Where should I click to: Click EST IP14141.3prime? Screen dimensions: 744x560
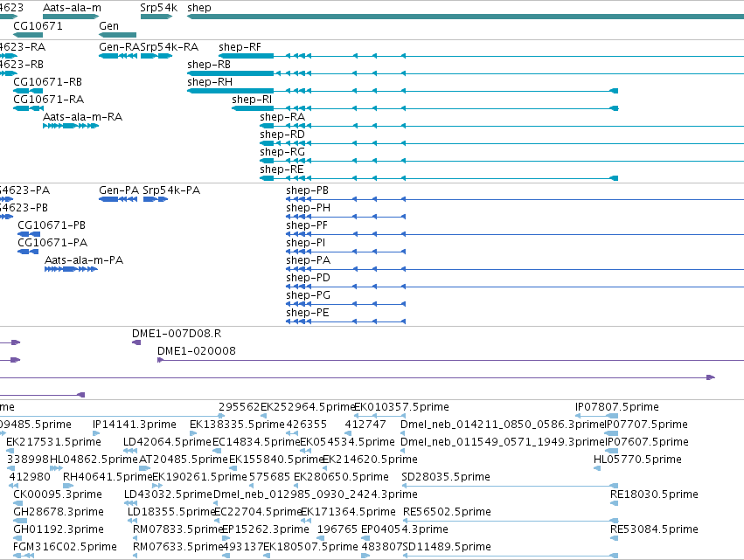pos(135,425)
